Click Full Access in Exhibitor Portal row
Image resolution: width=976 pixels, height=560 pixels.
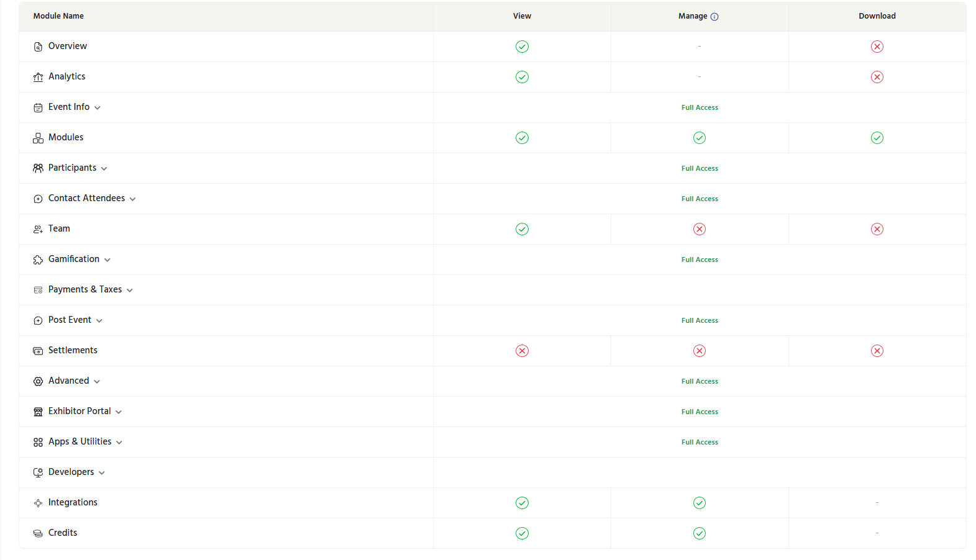(x=700, y=412)
